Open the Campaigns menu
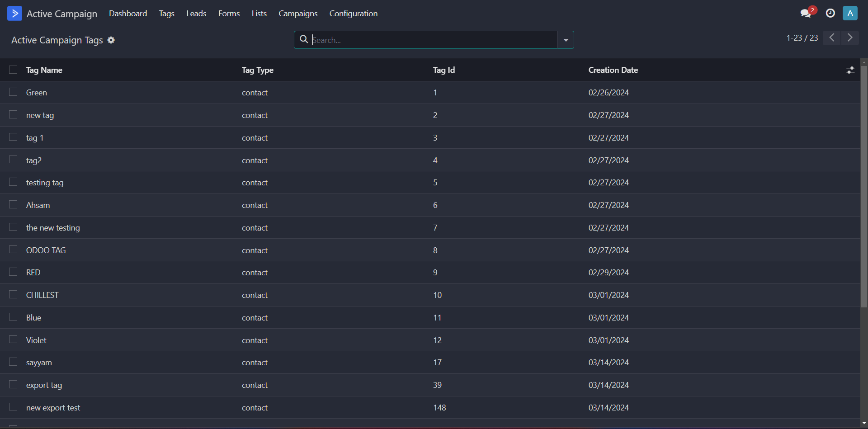Screen dimensions: 868x429 tap(298, 14)
